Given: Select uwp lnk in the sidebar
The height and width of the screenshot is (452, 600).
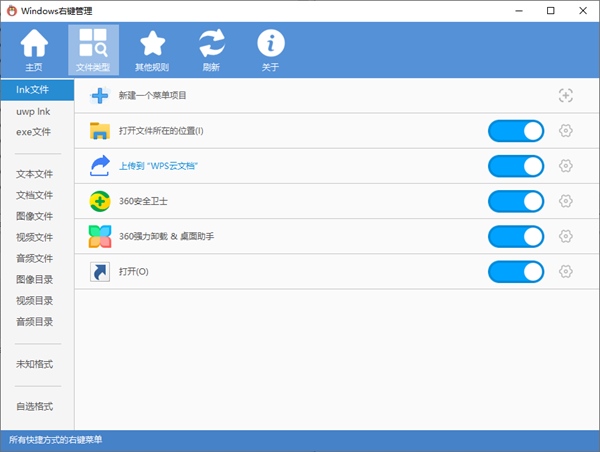Looking at the screenshot, I should coord(33,111).
